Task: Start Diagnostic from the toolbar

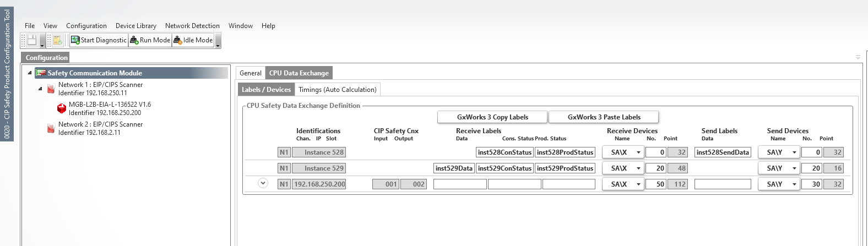Action: [x=99, y=40]
